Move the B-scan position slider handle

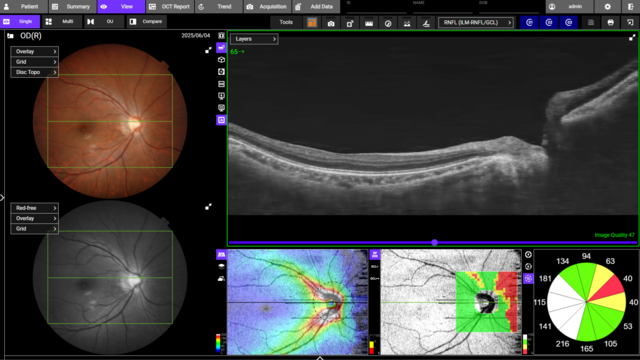pos(434,242)
